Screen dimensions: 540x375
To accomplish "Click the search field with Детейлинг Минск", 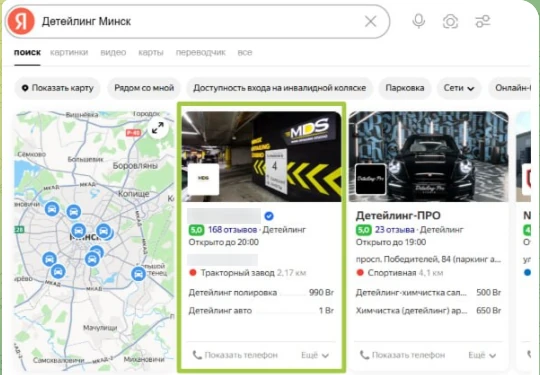I will [198, 21].
